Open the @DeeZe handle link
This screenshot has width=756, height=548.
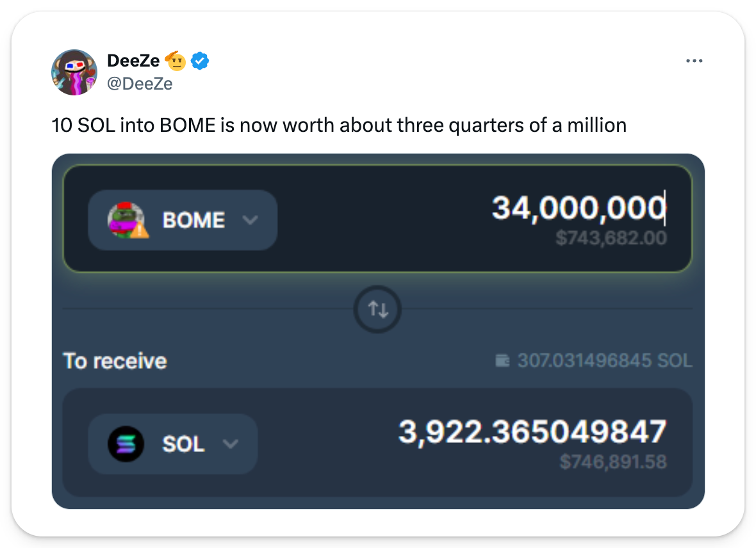point(140,83)
